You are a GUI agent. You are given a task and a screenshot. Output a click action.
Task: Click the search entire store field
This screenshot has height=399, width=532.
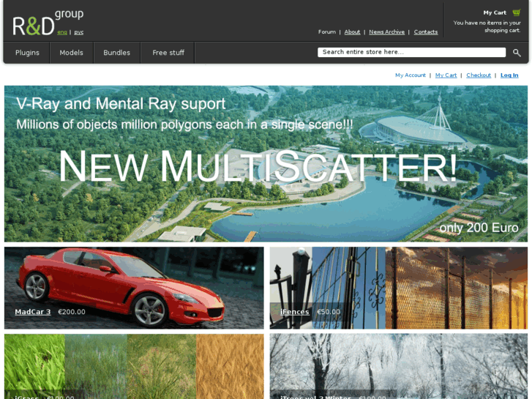(x=411, y=52)
